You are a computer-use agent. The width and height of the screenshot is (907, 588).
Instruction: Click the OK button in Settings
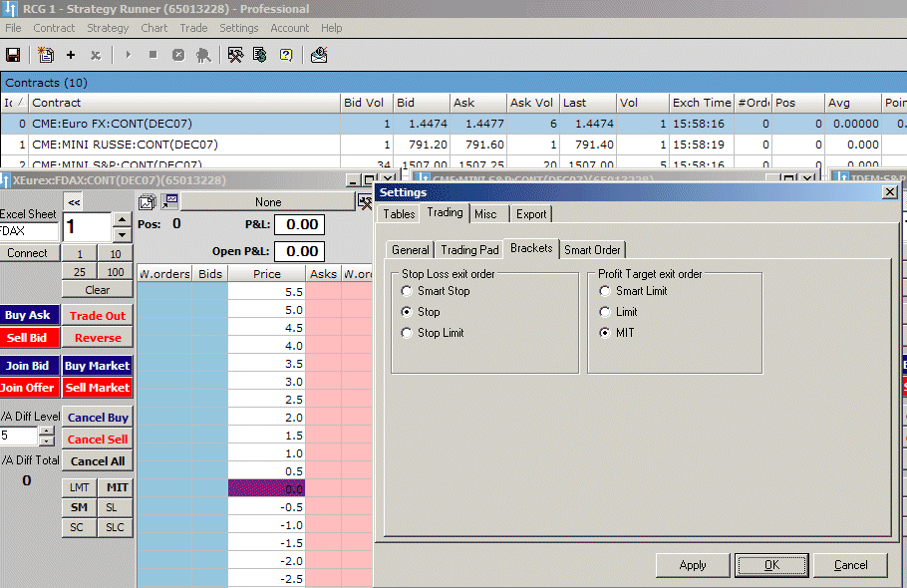(x=771, y=565)
